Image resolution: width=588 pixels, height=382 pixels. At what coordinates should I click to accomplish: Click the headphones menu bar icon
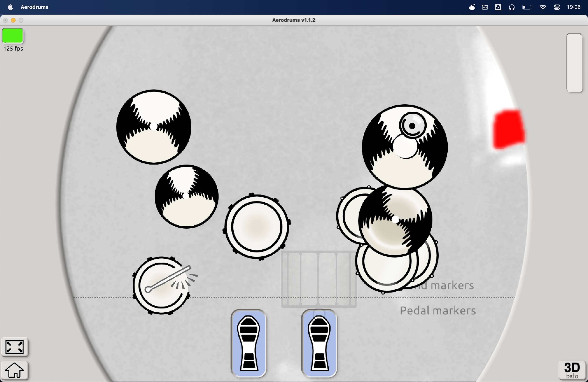point(512,7)
